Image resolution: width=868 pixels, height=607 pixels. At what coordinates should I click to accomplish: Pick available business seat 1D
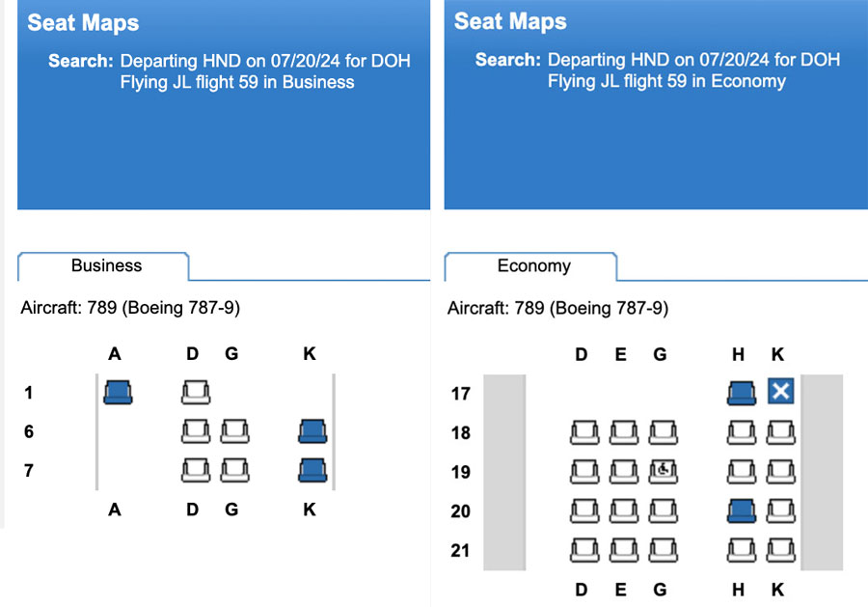[196, 392]
